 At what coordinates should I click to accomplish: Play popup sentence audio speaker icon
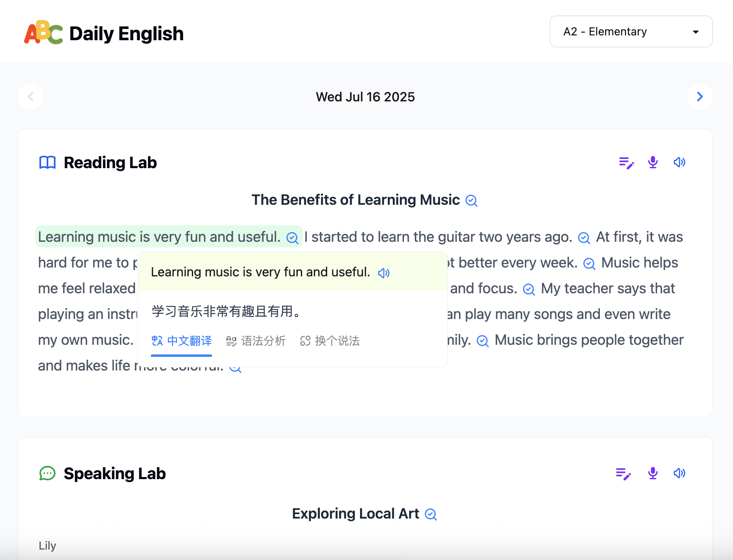coord(383,273)
